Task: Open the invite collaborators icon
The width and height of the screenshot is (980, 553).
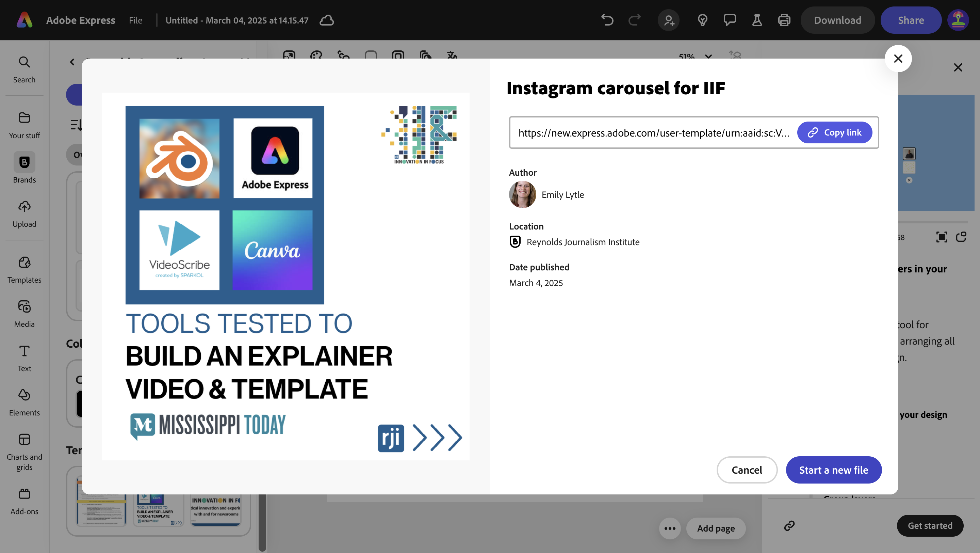Action: coord(669,20)
